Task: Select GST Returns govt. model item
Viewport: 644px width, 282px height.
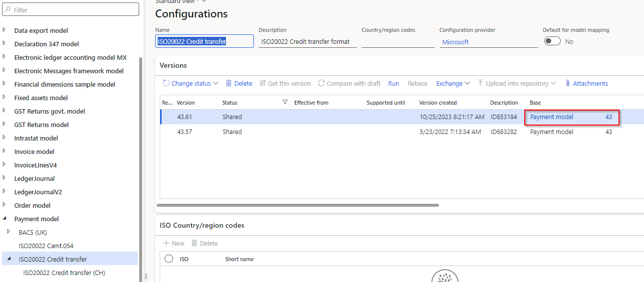Action: [x=50, y=111]
